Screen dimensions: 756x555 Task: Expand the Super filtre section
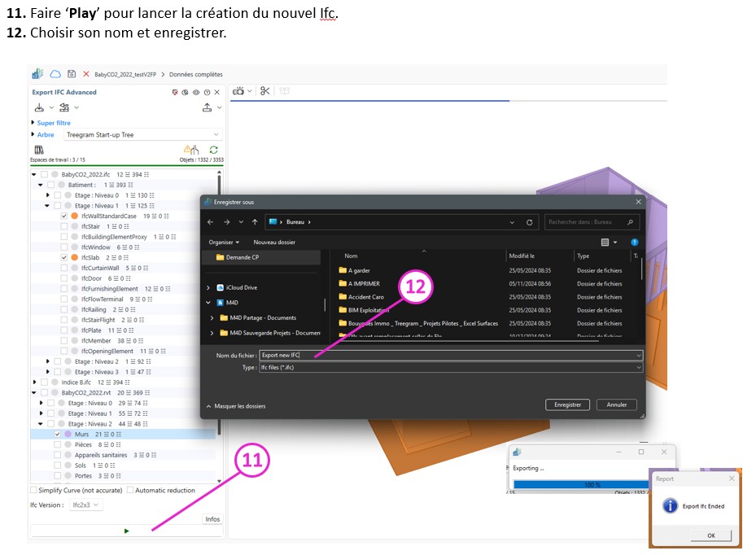pos(33,123)
